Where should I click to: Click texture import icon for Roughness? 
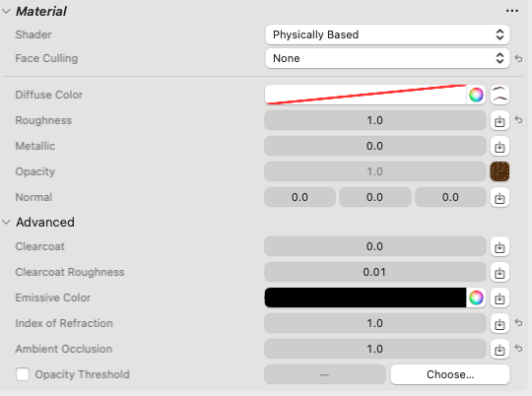[x=499, y=120]
